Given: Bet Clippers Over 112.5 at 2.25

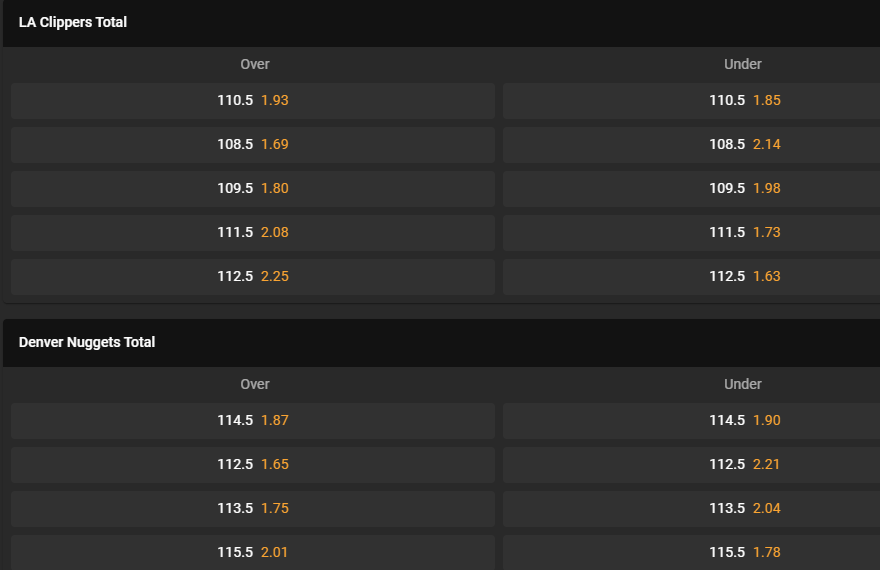Looking at the screenshot, I should (253, 277).
